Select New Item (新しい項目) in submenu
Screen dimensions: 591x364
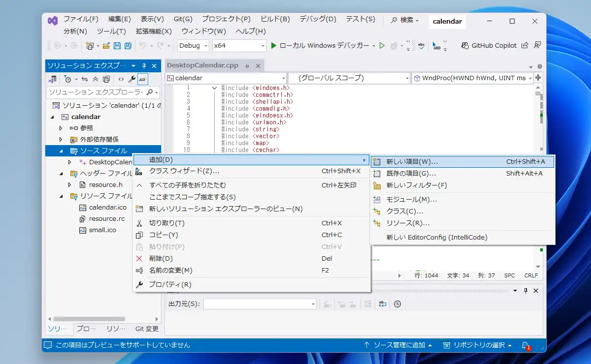pyautogui.click(x=462, y=161)
